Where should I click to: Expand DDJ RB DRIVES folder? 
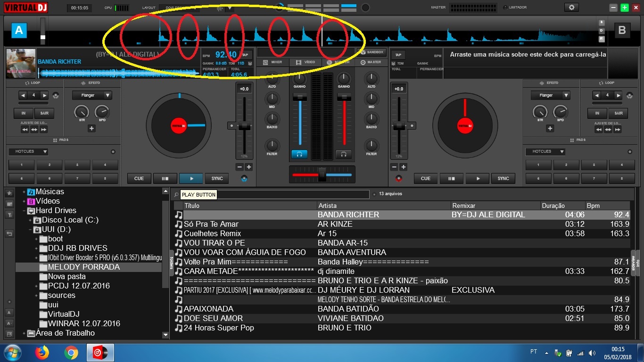click(36, 248)
